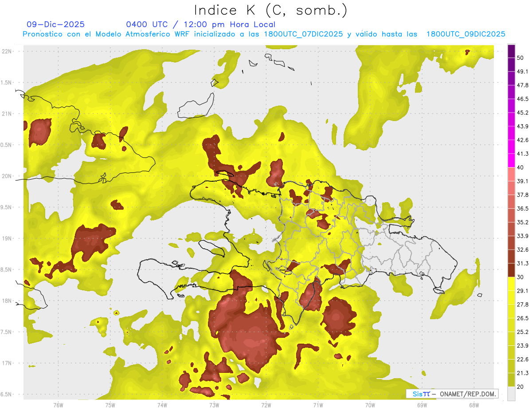Click the latitude label '9.5N'

[7, 207]
